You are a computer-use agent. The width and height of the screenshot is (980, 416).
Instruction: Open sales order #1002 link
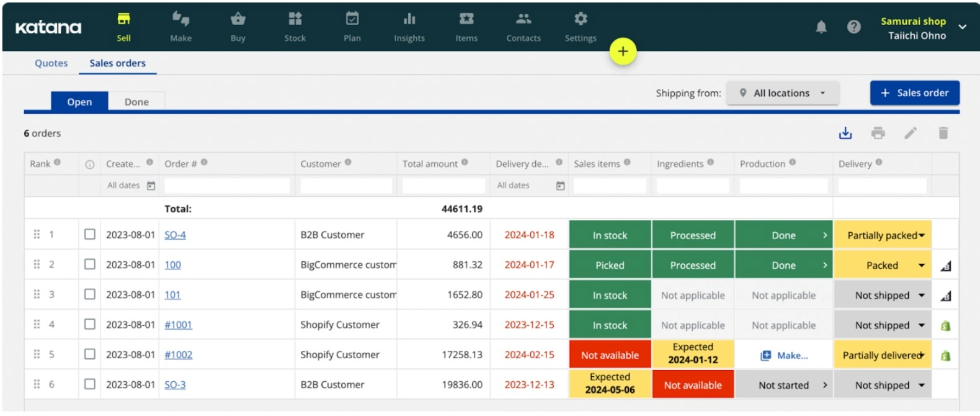tap(178, 355)
